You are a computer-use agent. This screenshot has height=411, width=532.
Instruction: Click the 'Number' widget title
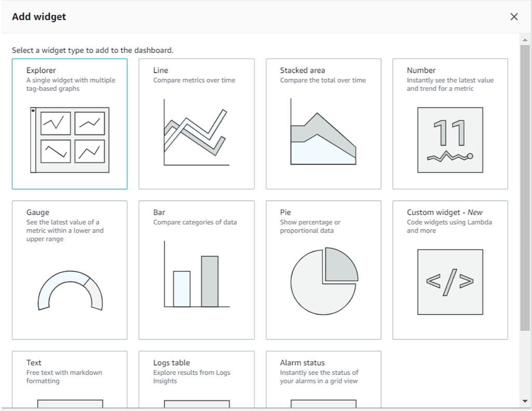421,70
